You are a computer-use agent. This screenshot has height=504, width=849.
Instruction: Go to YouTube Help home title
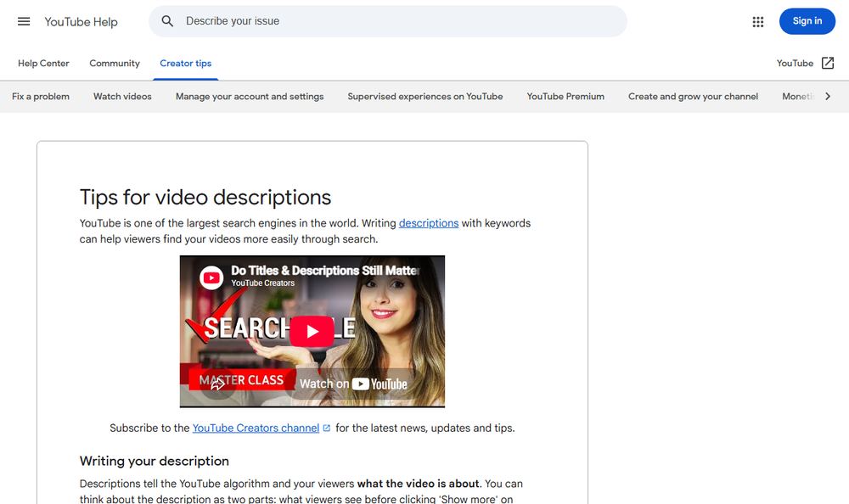pos(81,22)
